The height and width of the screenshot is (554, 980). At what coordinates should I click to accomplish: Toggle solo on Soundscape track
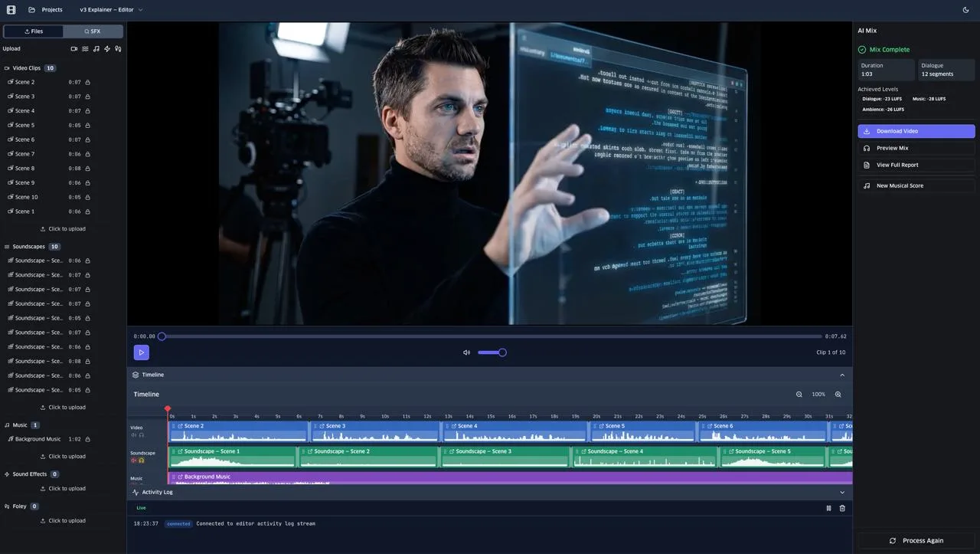(x=141, y=461)
